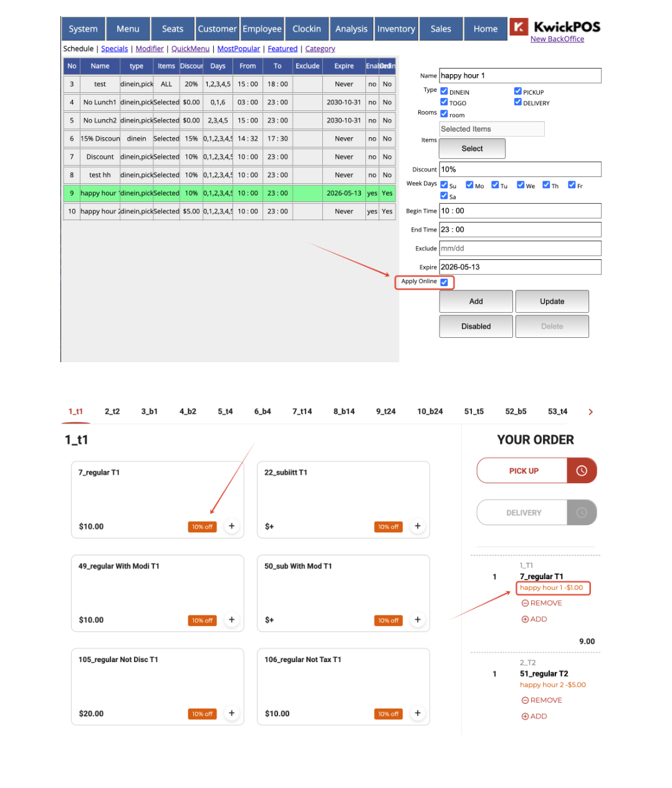Add another 7_regular T1 in order
The height and width of the screenshot is (788, 672).
click(534, 619)
